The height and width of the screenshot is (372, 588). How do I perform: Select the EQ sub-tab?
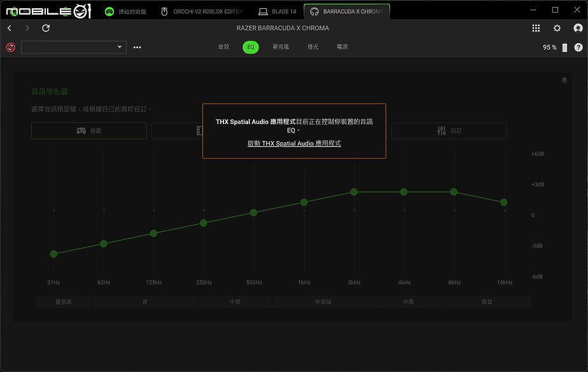(251, 47)
